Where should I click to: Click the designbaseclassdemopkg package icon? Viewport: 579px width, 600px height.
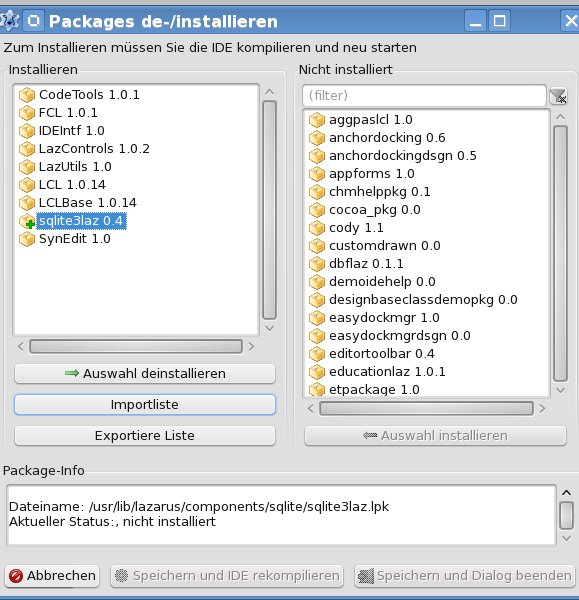(x=317, y=300)
